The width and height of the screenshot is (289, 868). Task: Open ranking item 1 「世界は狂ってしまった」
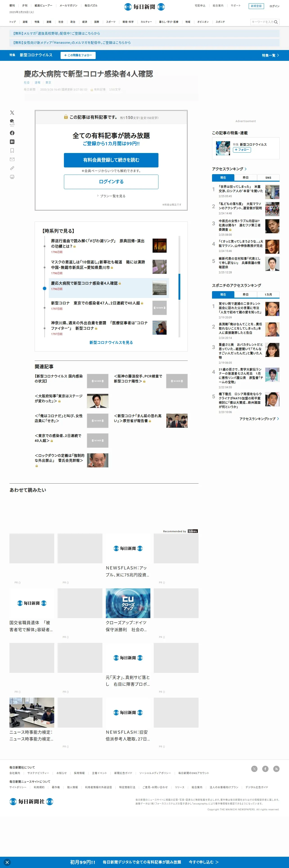tap(241, 189)
